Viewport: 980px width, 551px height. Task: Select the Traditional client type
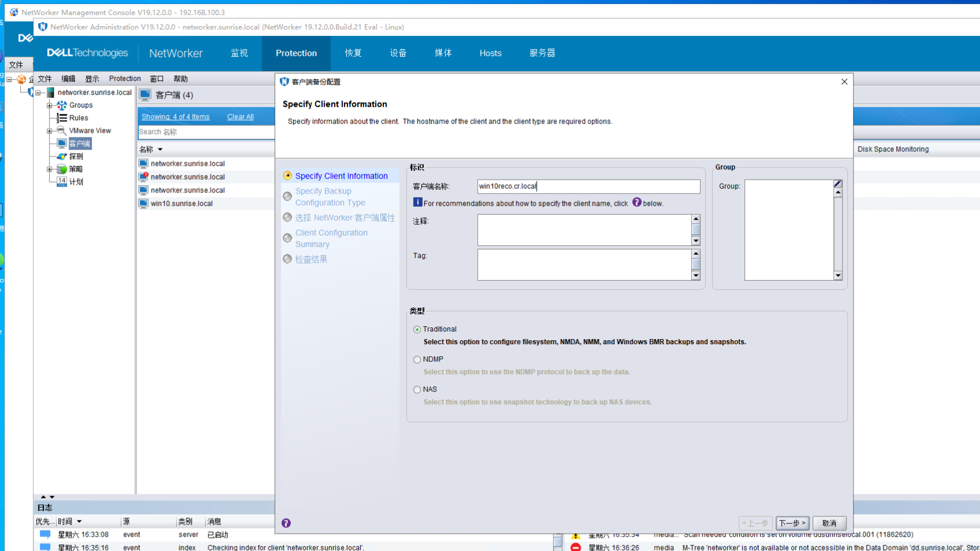pyautogui.click(x=417, y=329)
